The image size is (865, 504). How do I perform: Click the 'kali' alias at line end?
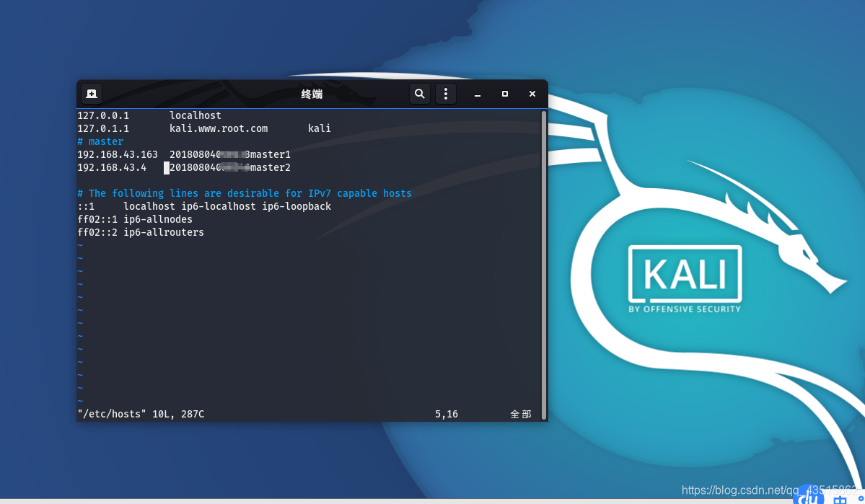coord(320,128)
